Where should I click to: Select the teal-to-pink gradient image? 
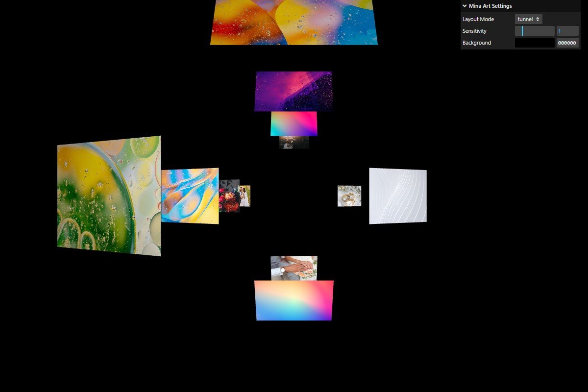tap(294, 123)
